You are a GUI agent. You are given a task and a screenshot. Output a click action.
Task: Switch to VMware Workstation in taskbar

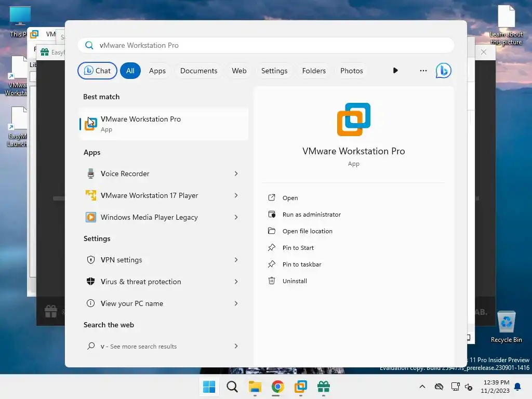coord(301,387)
